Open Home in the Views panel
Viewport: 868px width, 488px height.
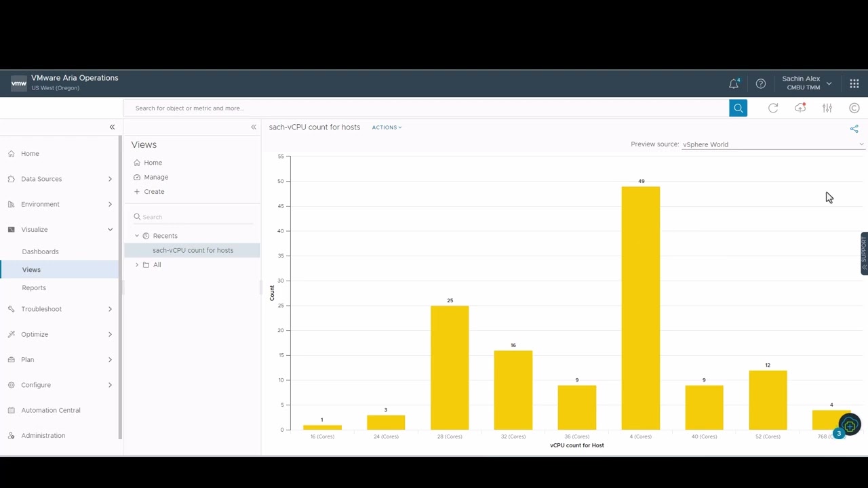[153, 163]
